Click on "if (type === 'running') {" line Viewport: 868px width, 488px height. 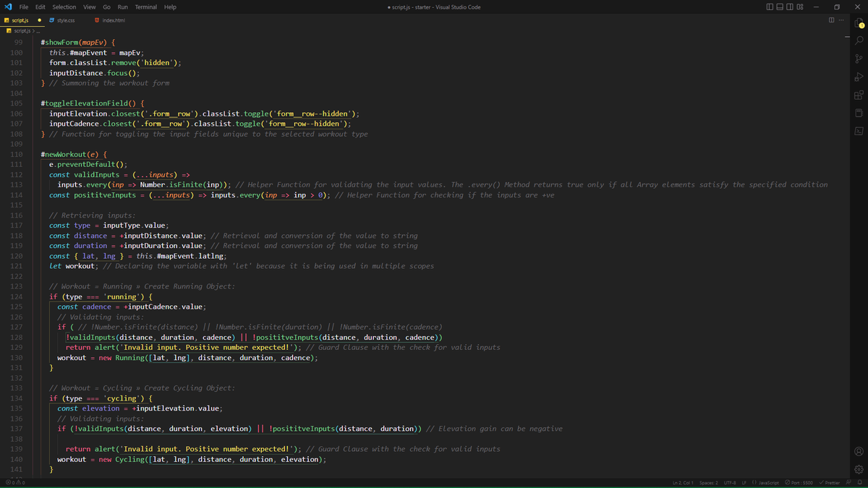click(x=101, y=296)
